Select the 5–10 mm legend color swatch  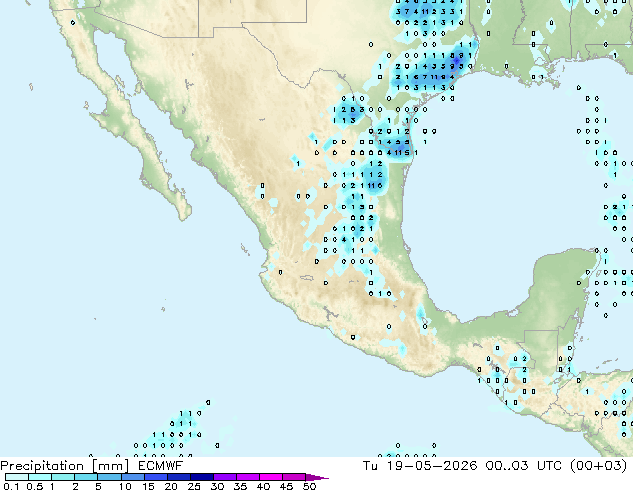pos(109,477)
